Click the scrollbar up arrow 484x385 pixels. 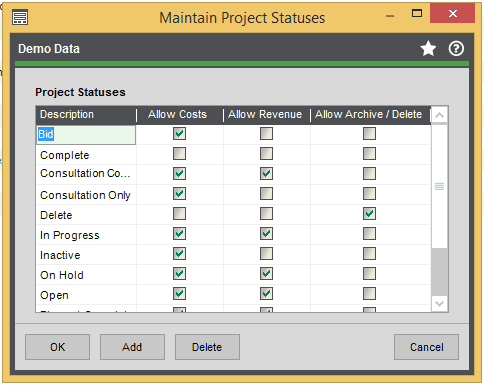(x=439, y=115)
